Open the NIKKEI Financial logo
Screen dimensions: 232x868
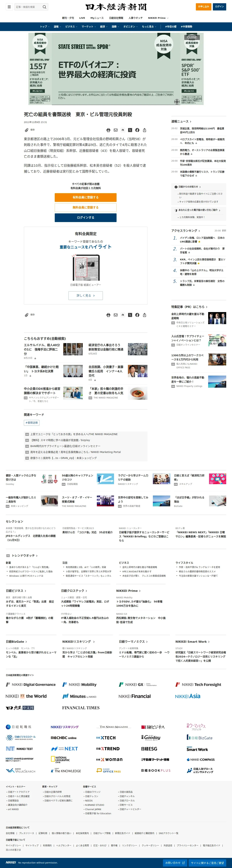(134, 696)
